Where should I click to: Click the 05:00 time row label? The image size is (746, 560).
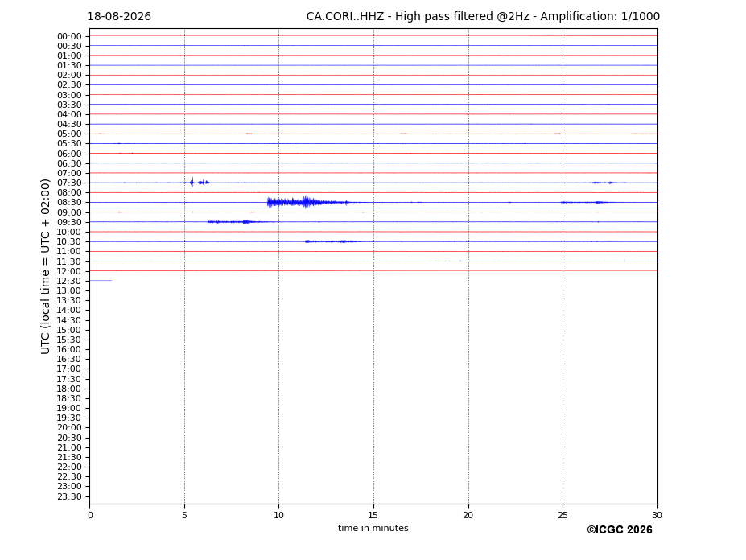69,134
